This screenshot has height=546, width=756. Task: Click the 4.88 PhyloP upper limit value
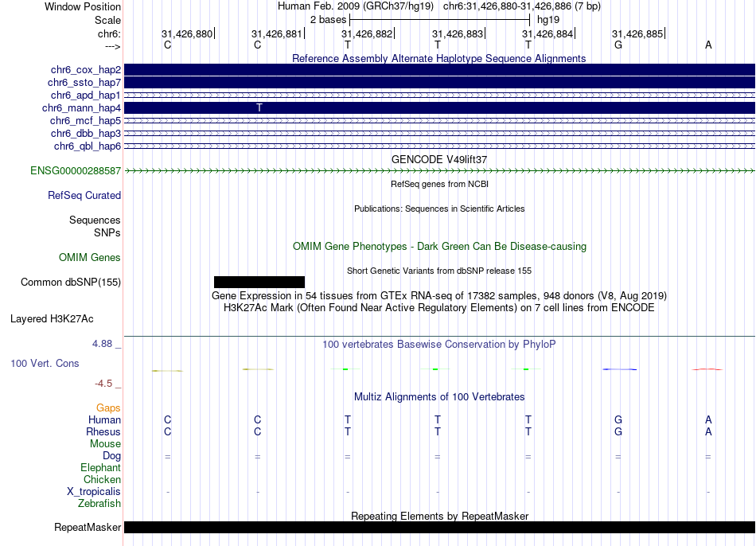tap(102, 344)
